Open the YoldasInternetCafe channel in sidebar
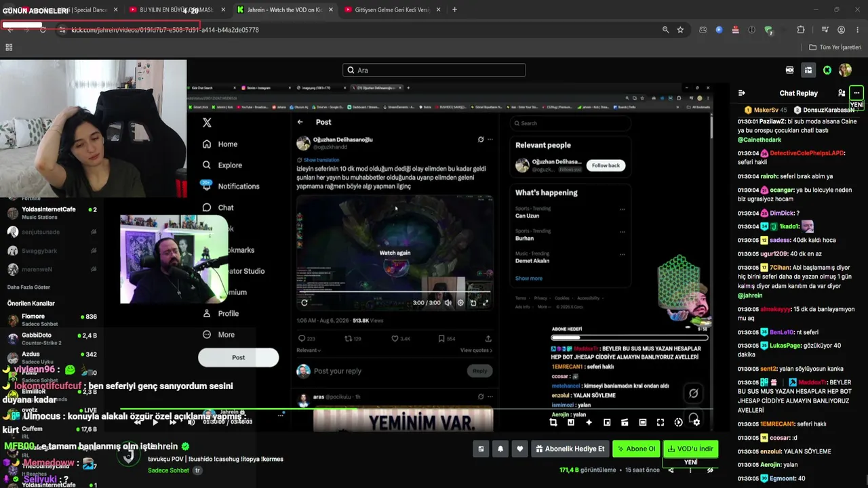Viewport: 868px width, 488px height. (x=52, y=213)
